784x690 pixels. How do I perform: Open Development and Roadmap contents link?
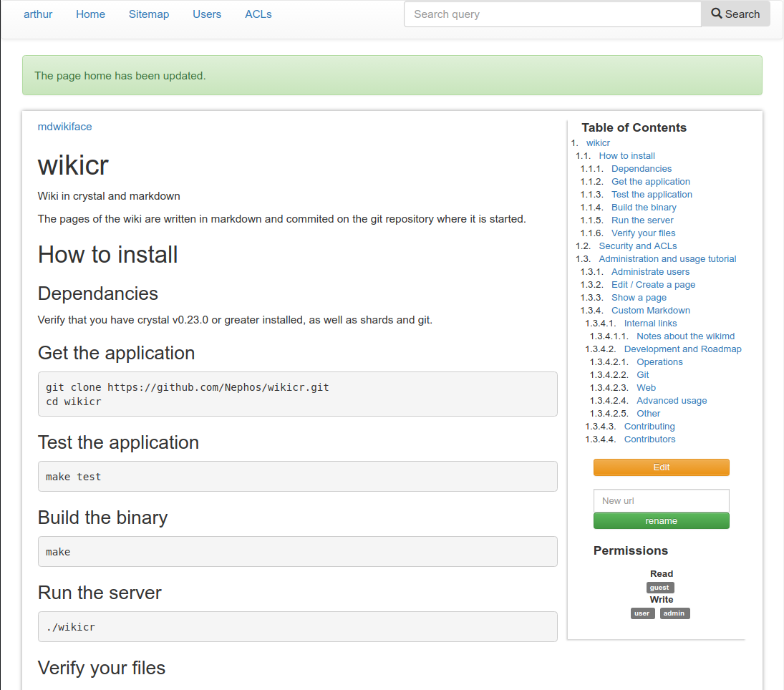pos(682,349)
